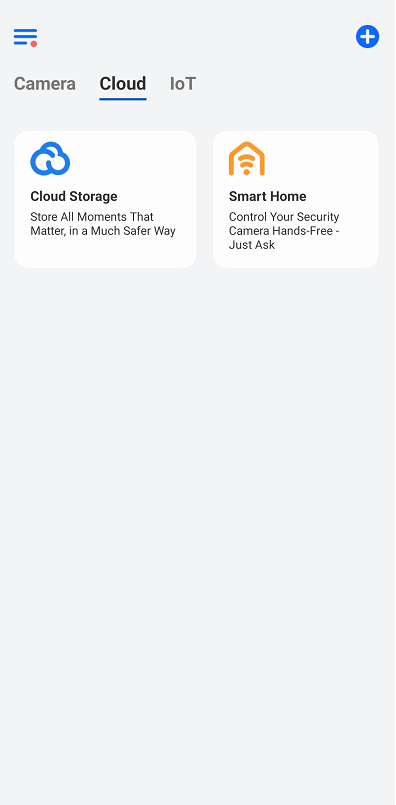396x805 pixels.
Task: Tap the blue underline beneath Cloud tab
Action: (x=123, y=99)
